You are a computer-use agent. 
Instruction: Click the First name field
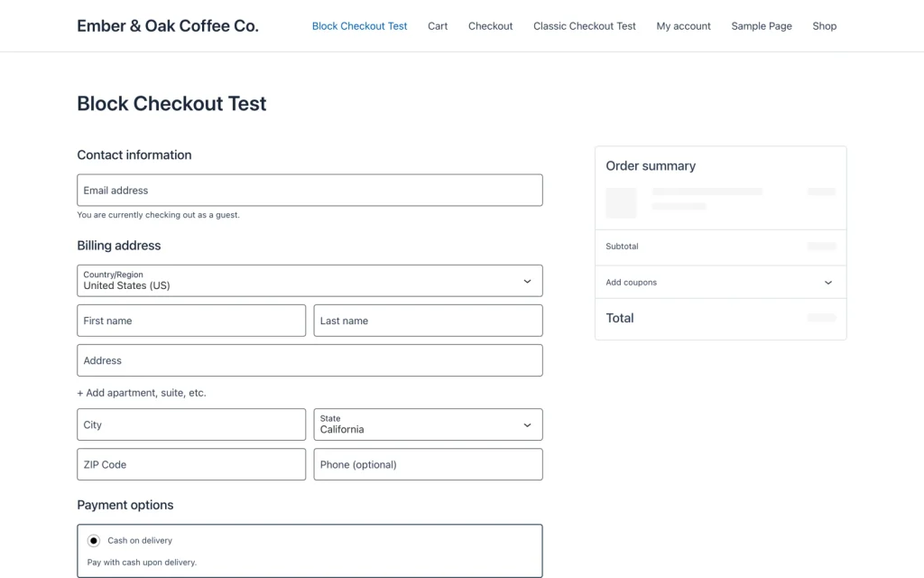[x=191, y=321]
